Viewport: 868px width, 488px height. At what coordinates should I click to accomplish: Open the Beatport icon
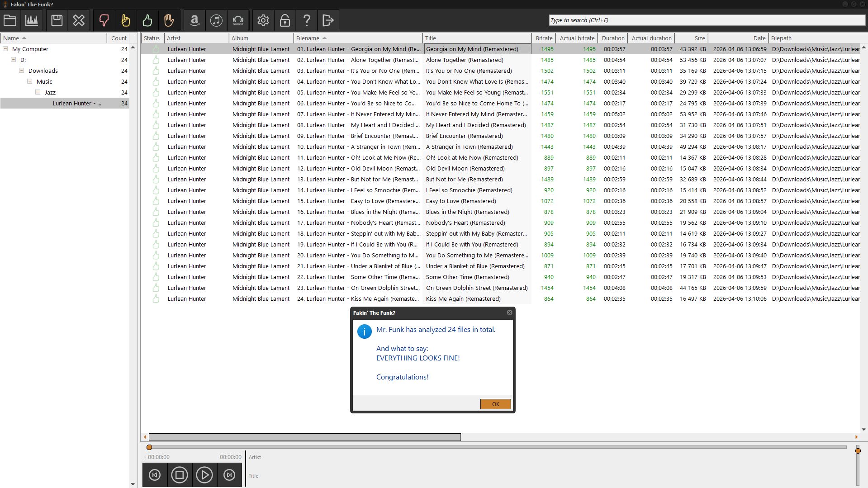click(x=238, y=20)
